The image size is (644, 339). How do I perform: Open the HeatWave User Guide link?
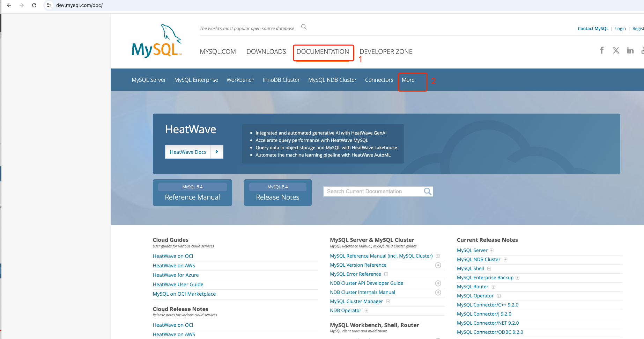click(178, 284)
